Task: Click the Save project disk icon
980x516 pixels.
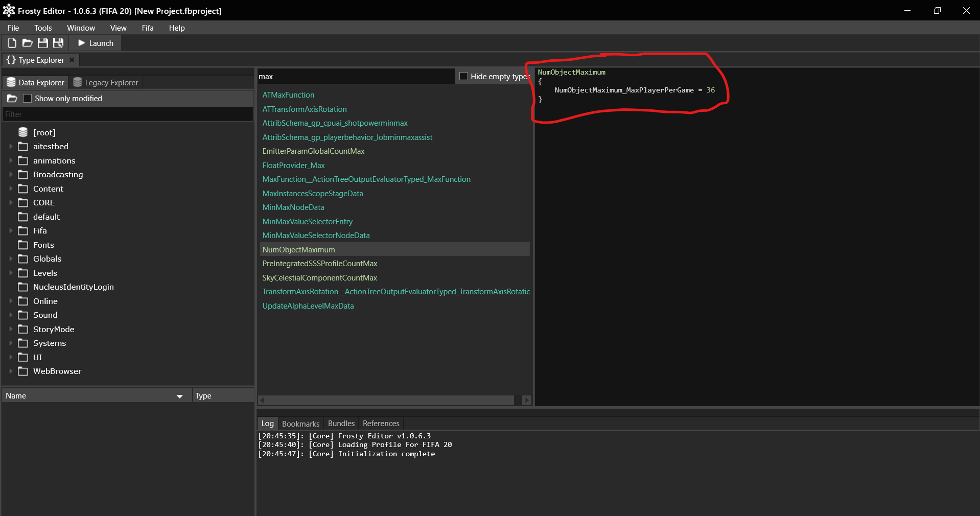Action: click(43, 43)
